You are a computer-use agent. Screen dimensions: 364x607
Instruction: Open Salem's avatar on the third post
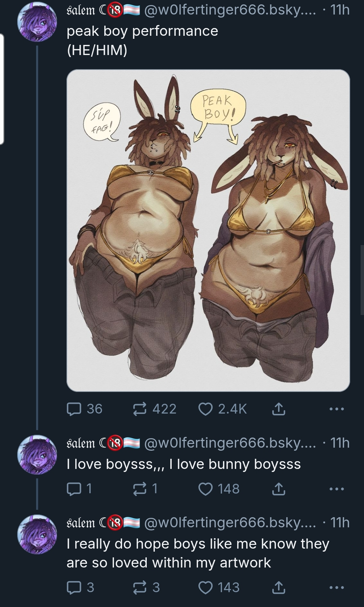[x=37, y=534]
